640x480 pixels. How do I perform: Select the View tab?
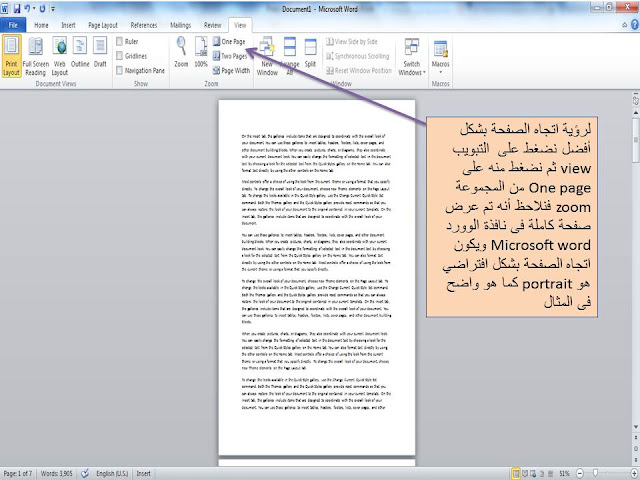[x=240, y=25]
